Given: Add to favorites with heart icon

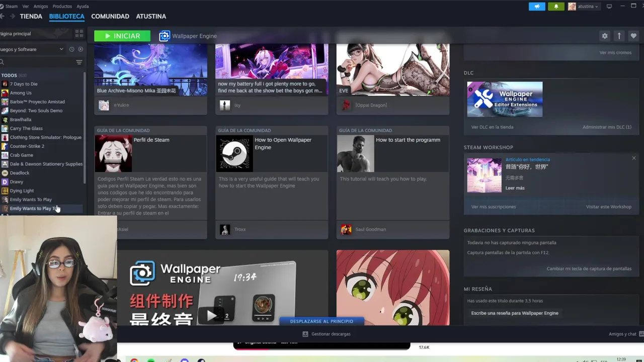Looking at the screenshot, I should tap(633, 36).
